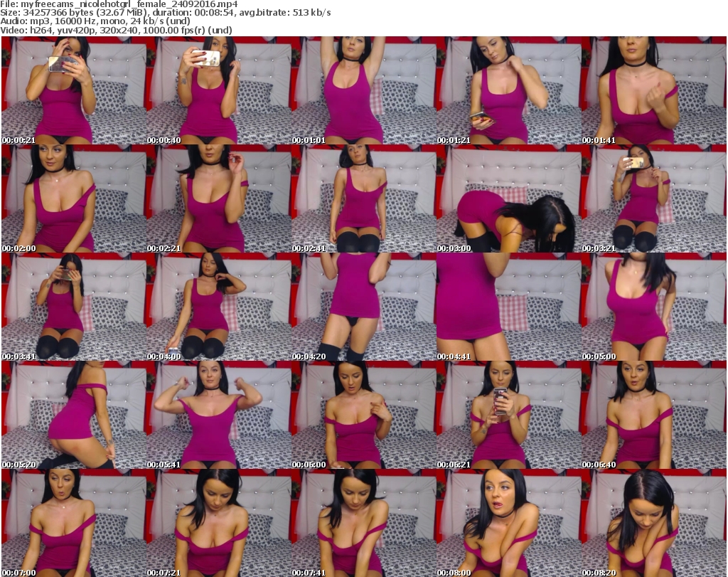
Task: Click the thumbnail at 00:07:00
Action: click(73, 523)
